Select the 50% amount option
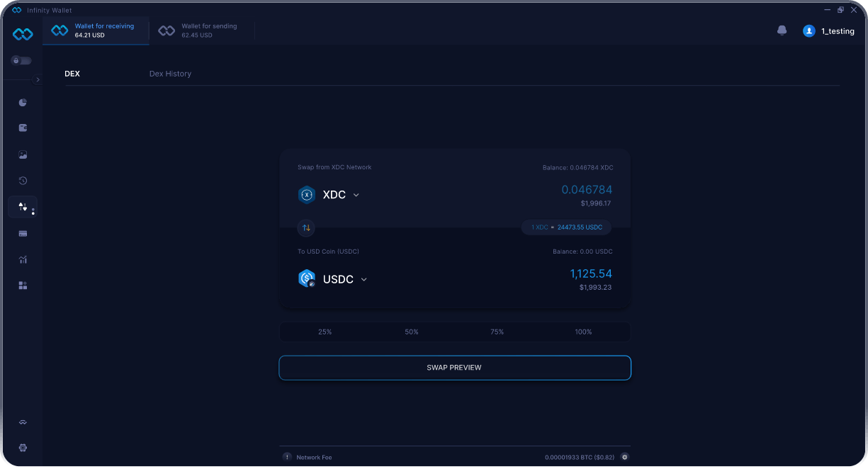Screen dimensions: 868x469 [412, 332]
